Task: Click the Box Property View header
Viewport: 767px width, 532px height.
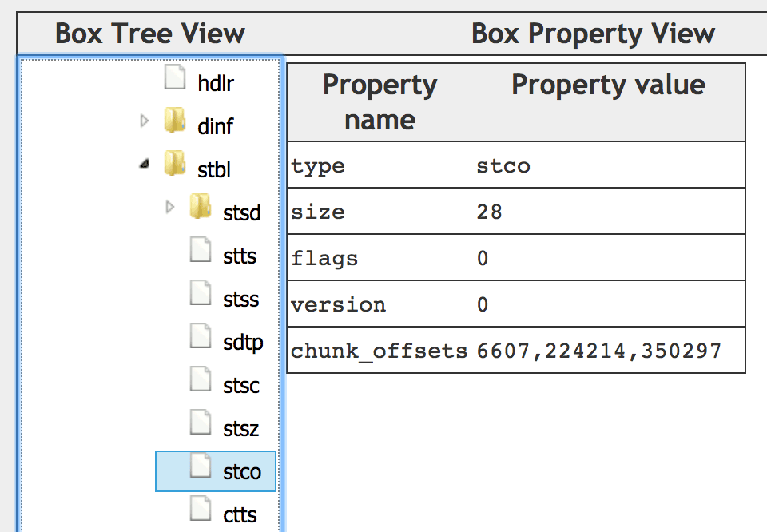Action: tap(593, 34)
